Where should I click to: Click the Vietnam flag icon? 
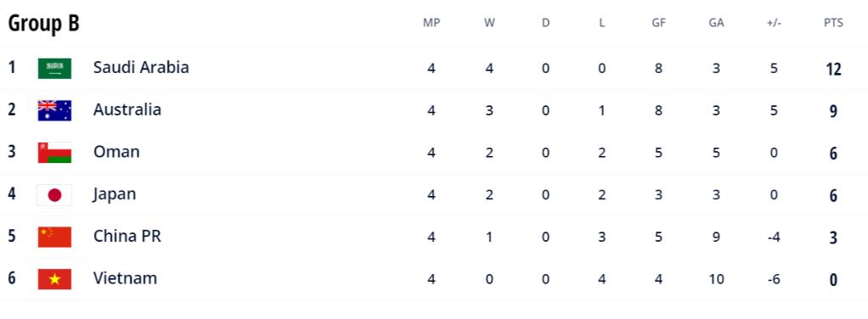tap(54, 279)
